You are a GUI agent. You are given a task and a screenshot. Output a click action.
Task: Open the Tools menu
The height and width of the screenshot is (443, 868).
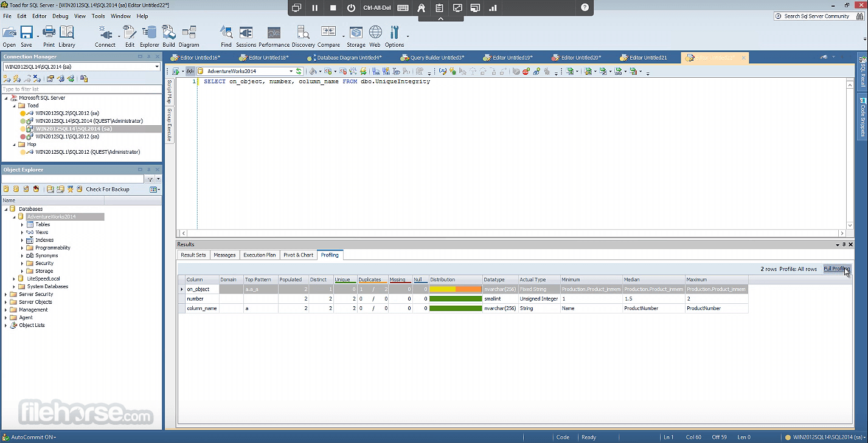point(99,16)
